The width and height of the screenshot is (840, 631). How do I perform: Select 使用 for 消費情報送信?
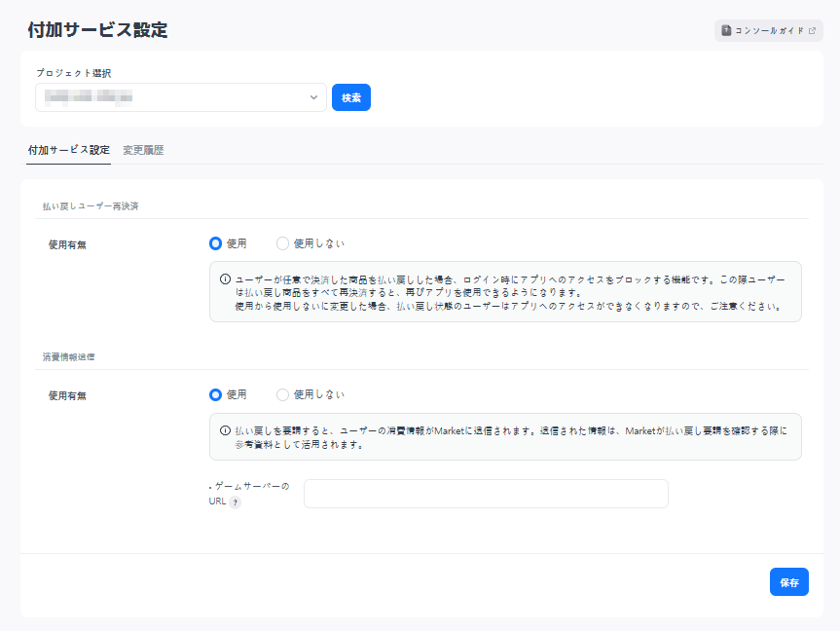pos(216,394)
